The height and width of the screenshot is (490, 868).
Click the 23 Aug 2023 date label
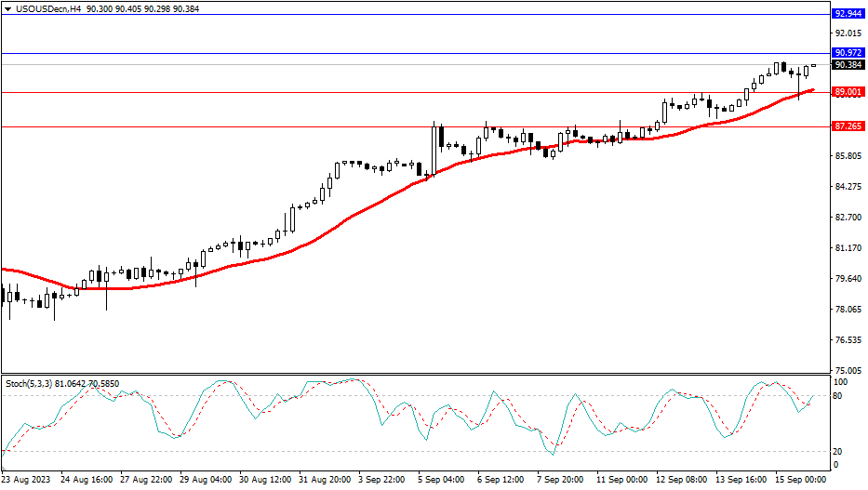[26, 480]
